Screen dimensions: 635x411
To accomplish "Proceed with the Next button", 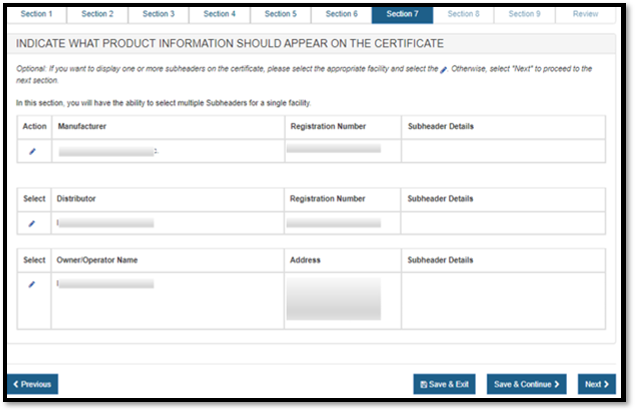I will coord(596,384).
